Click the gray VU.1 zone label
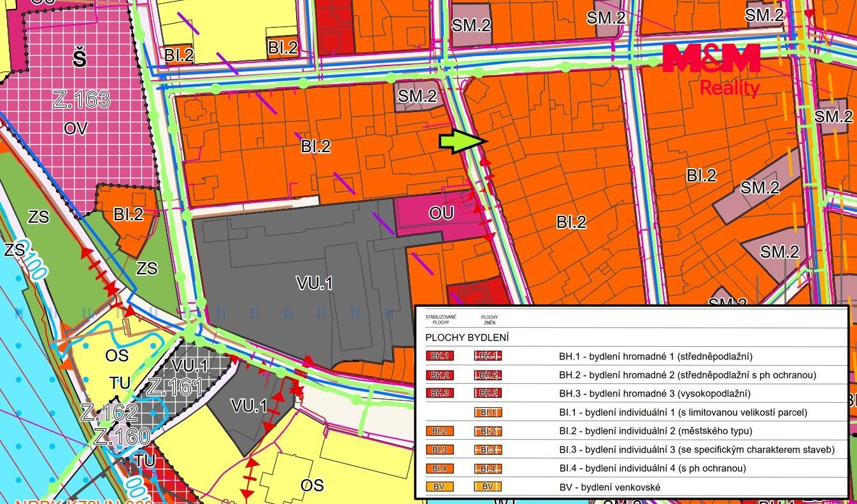857x504 pixels. 315,283
